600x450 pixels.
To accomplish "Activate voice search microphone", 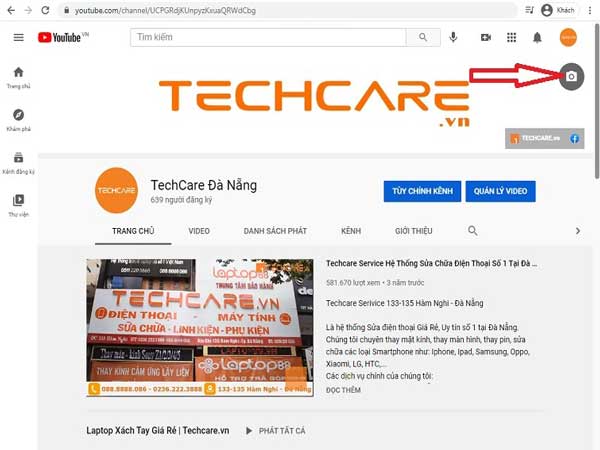I will click(x=453, y=37).
